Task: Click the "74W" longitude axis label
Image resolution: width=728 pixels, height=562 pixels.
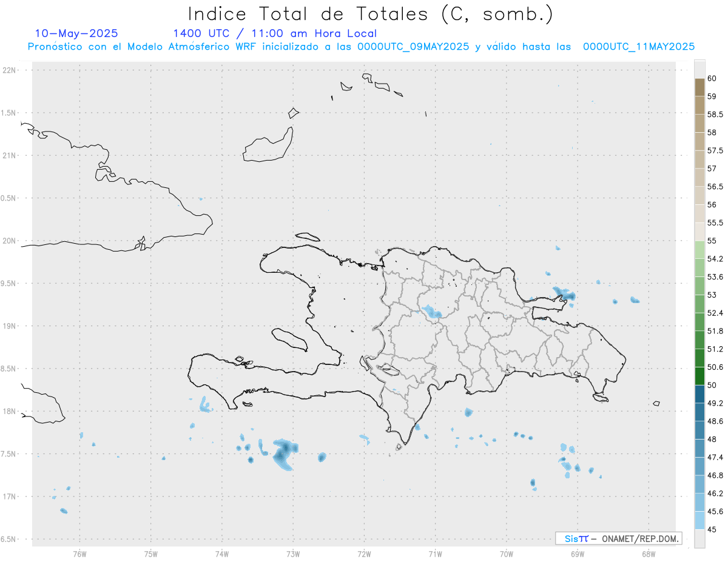Action: [221, 554]
